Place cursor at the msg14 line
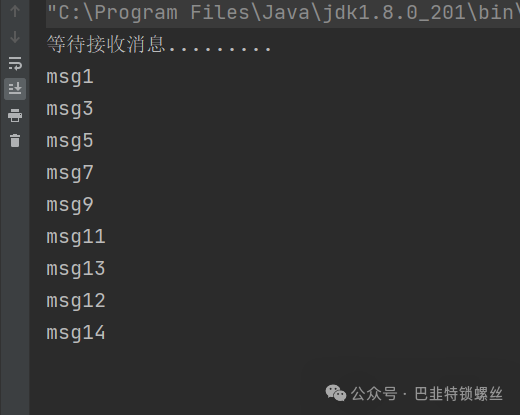Viewport: 520px width, 415px height. [76, 333]
